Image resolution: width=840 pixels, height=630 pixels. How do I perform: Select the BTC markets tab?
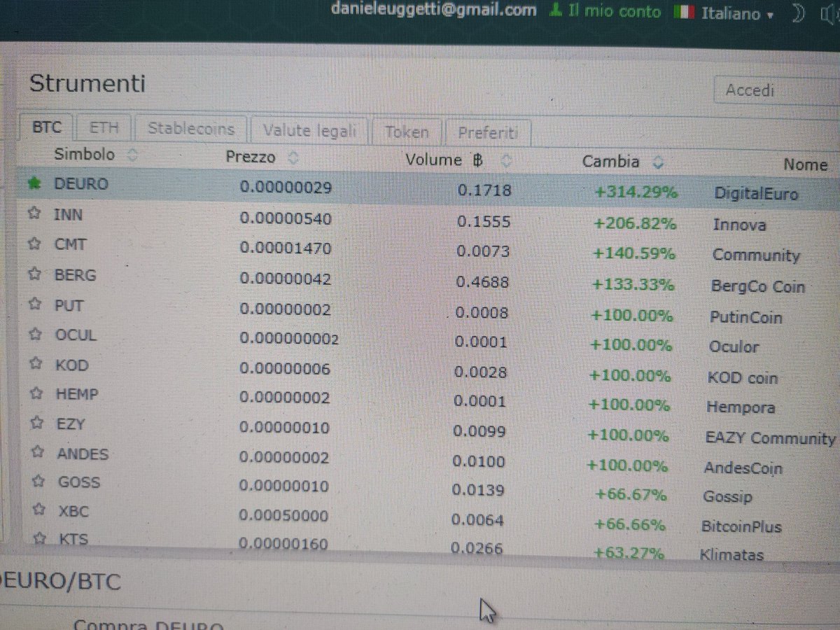coord(46,127)
